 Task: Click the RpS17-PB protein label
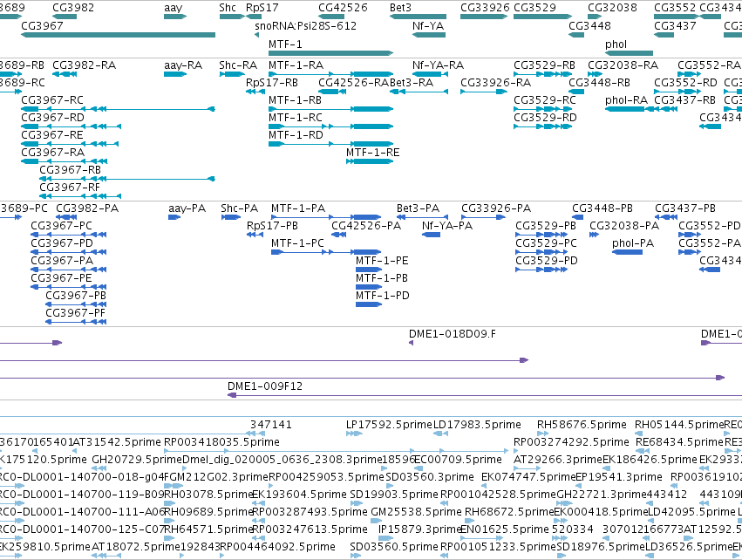[x=273, y=225]
